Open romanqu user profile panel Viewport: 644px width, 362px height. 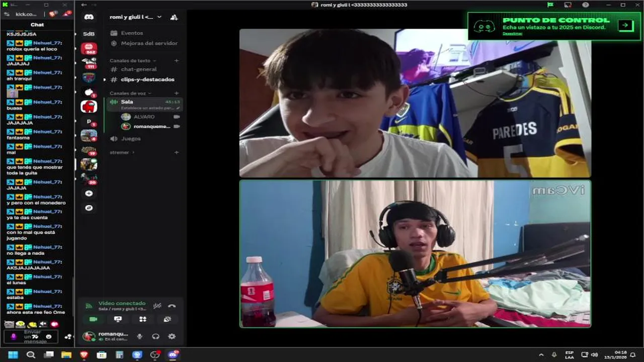(106, 336)
